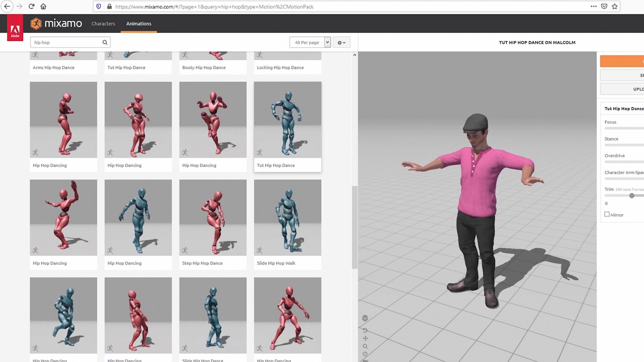
Task: Open the Animations tab
Action: pos(139,24)
